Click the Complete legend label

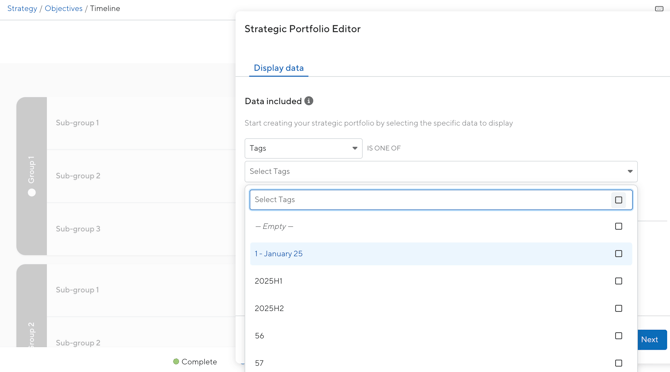pos(199,362)
